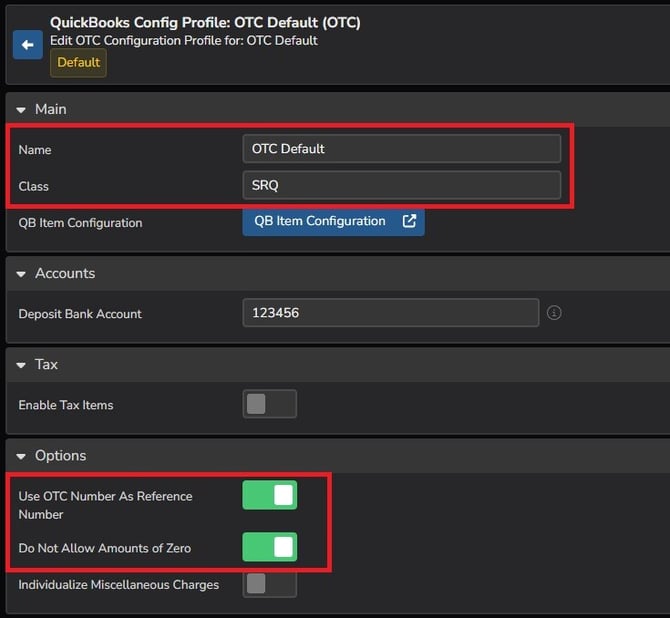Collapse the Tax section arrow
Image resolution: width=670 pixels, height=618 pixels.
21,365
